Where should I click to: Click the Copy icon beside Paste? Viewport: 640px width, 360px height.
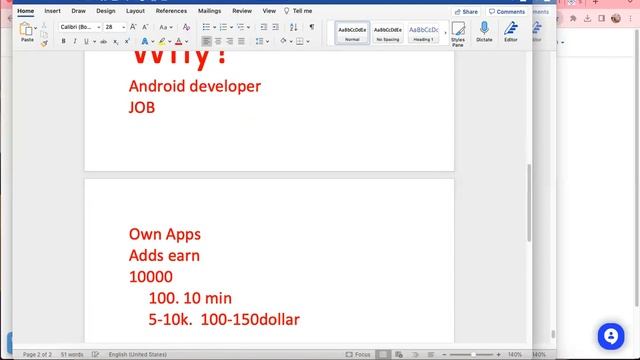44,35
